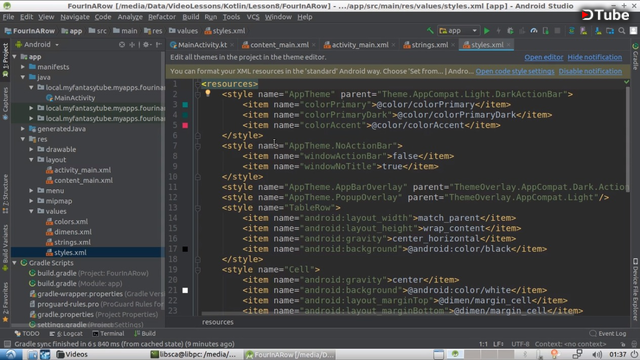Open the Device File Explorer side panel
640x360 pixels.
(x=635, y=289)
